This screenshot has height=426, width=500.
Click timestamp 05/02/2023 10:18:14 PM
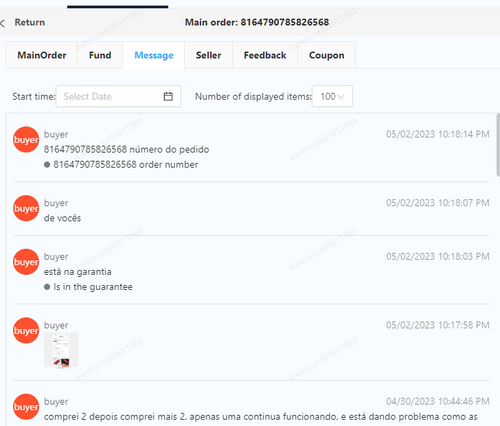pyautogui.click(x=438, y=134)
